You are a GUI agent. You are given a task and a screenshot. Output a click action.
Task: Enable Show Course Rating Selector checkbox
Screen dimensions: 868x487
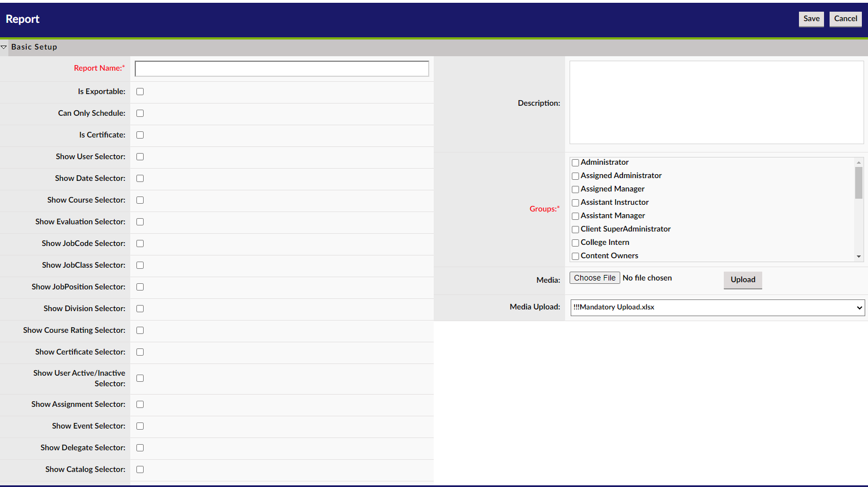pos(140,331)
